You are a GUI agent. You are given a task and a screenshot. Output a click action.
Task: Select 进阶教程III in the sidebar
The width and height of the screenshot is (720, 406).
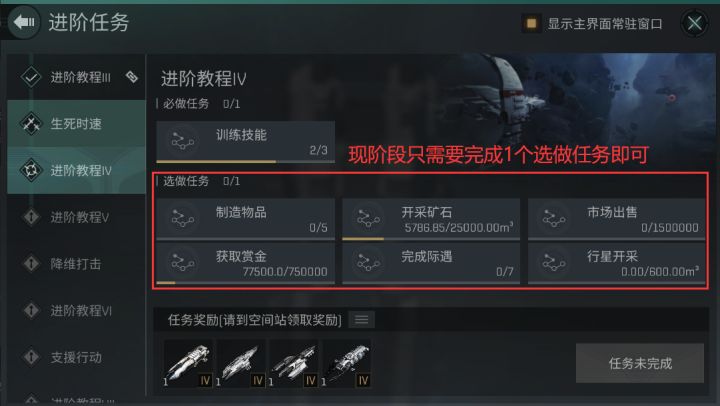(x=76, y=77)
